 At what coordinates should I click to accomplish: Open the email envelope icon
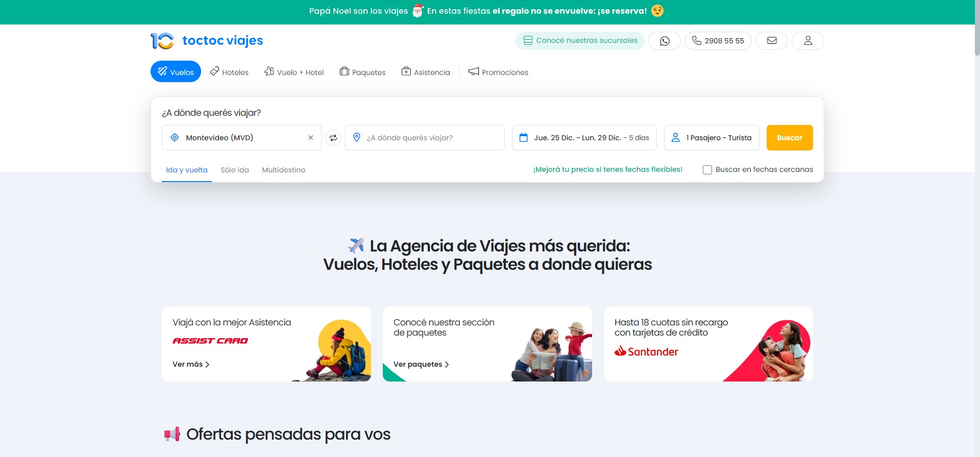click(771, 41)
